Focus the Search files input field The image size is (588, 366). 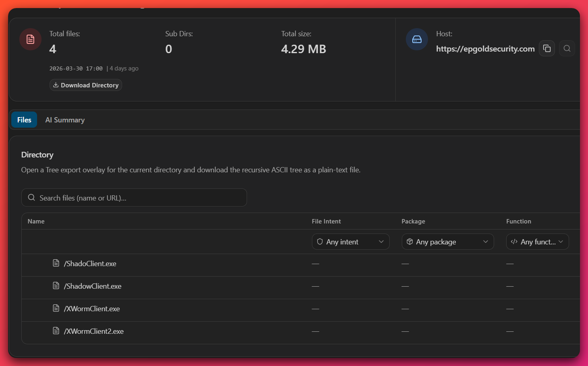134,198
